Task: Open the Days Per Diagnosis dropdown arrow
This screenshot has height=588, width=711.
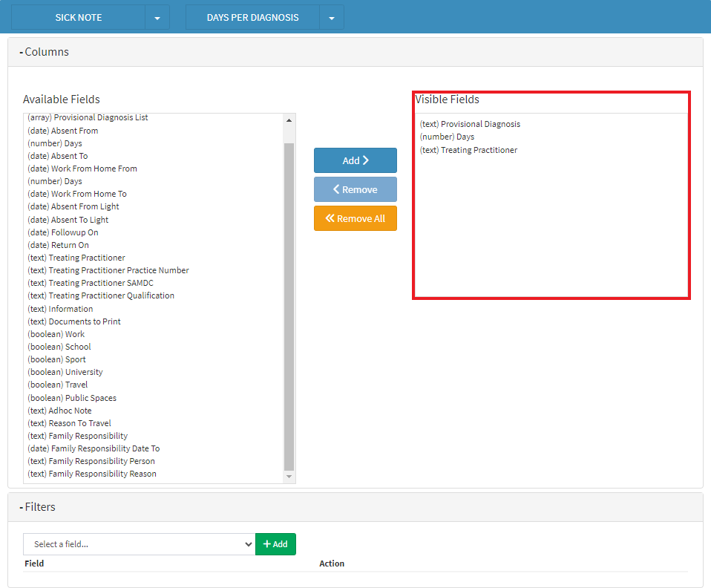Action: click(331, 18)
